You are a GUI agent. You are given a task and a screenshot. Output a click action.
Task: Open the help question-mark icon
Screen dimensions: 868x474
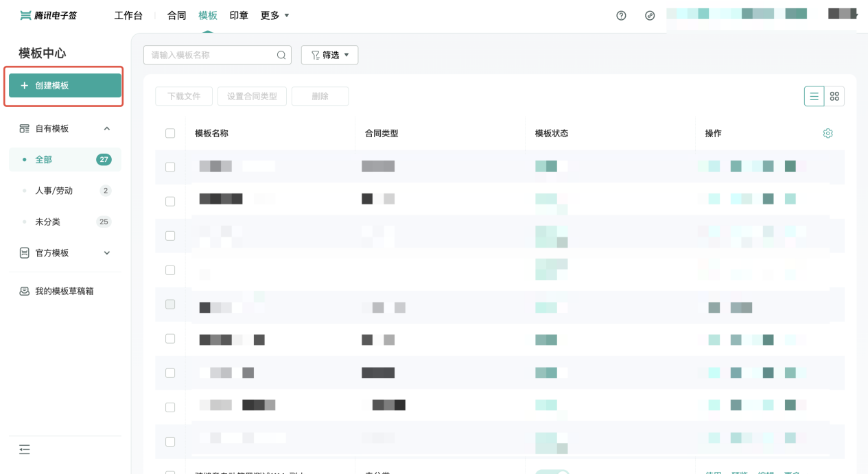[621, 16]
